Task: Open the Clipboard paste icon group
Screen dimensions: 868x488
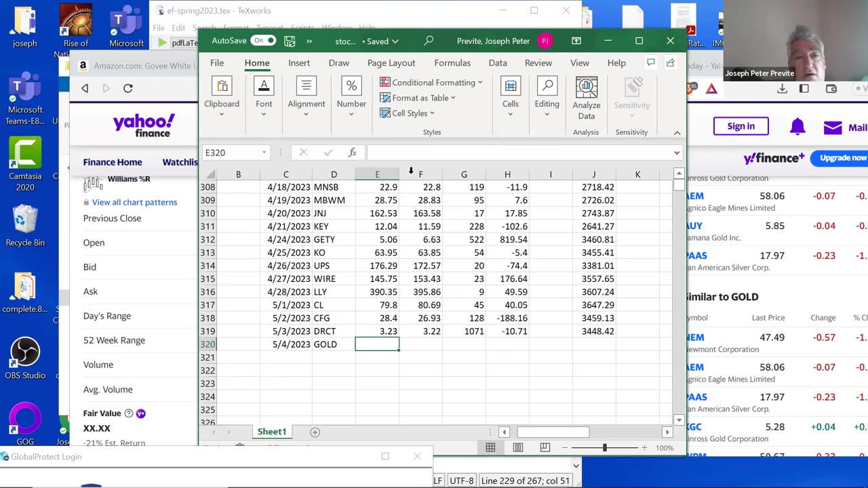Action: (x=222, y=86)
